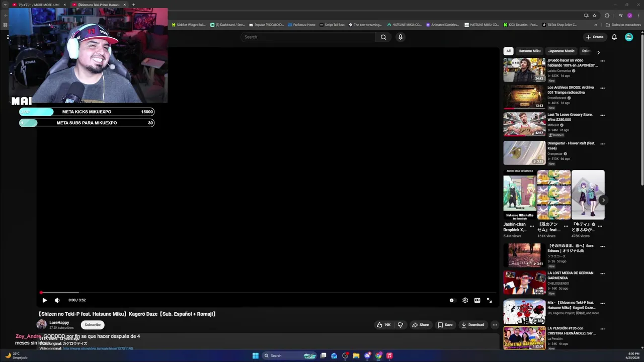Open the Script Tail Beat bookmark
The width and height of the screenshot is (644, 362).
332,25
